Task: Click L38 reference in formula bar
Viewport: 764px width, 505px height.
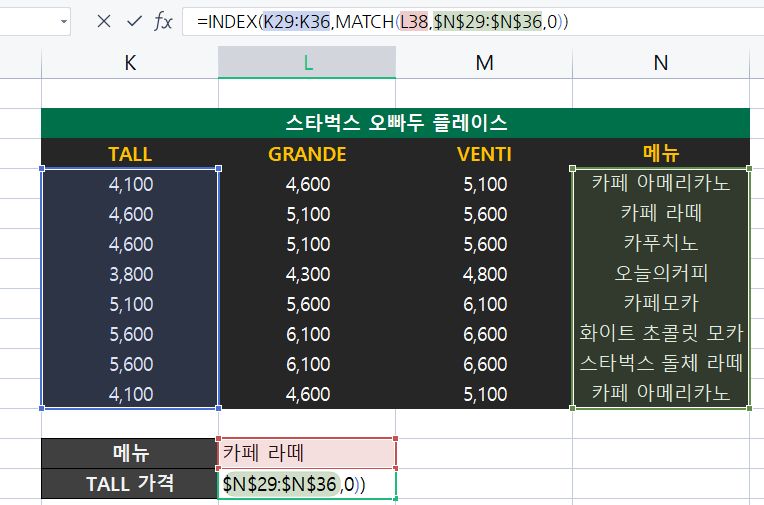Action: click(414, 21)
